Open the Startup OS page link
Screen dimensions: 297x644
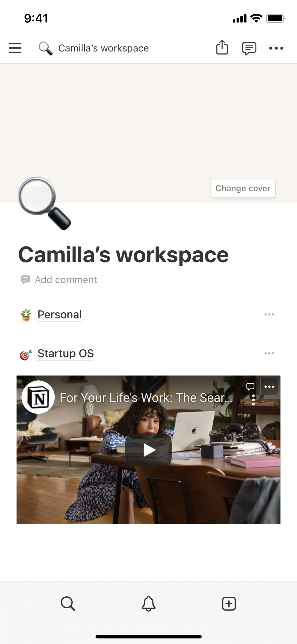pos(66,353)
